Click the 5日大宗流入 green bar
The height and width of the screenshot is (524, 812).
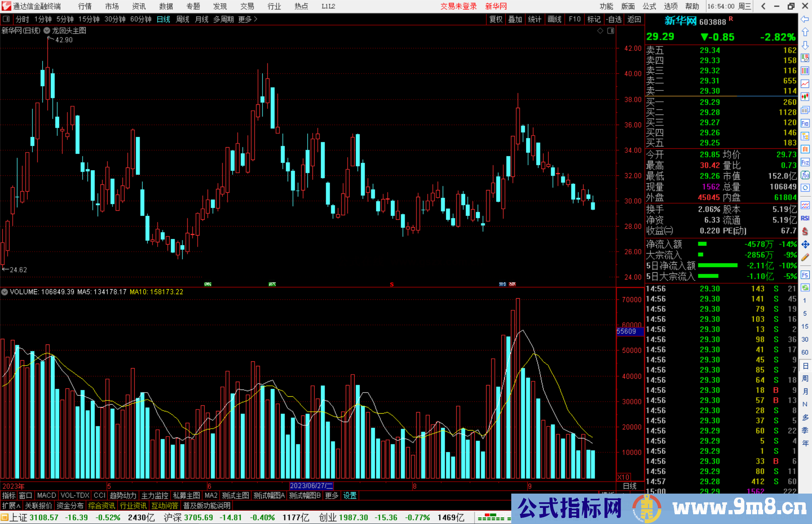click(x=708, y=276)
